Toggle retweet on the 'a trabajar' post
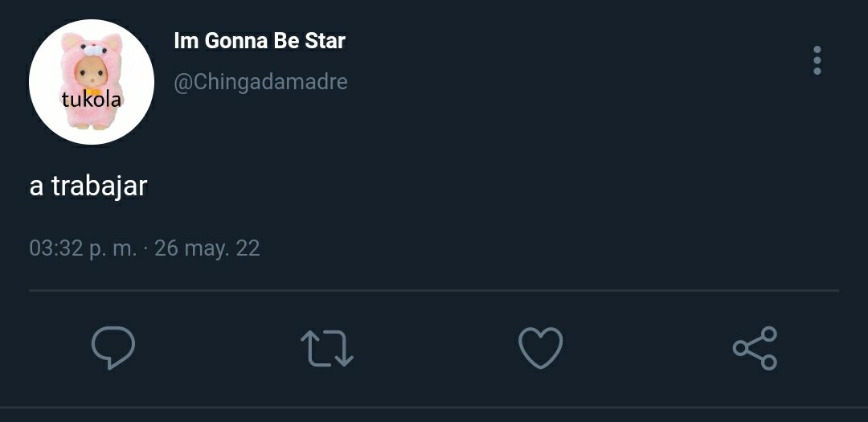Screen dimensions: 868x422 [326, 348]
